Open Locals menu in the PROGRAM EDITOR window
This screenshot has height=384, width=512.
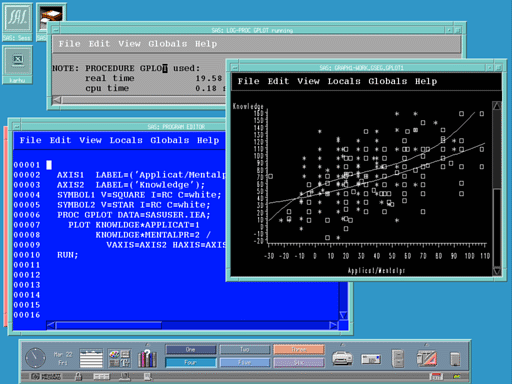126,140
